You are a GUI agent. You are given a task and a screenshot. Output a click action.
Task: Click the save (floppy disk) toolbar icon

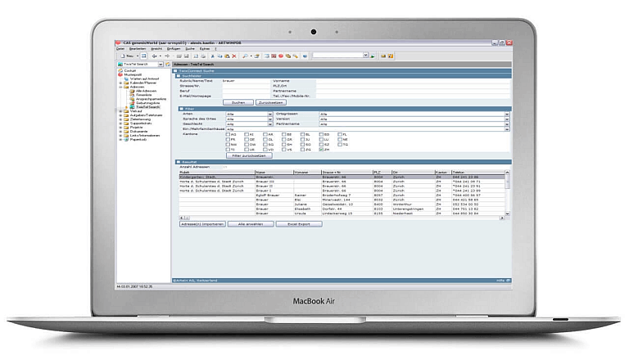click(187, 56)
